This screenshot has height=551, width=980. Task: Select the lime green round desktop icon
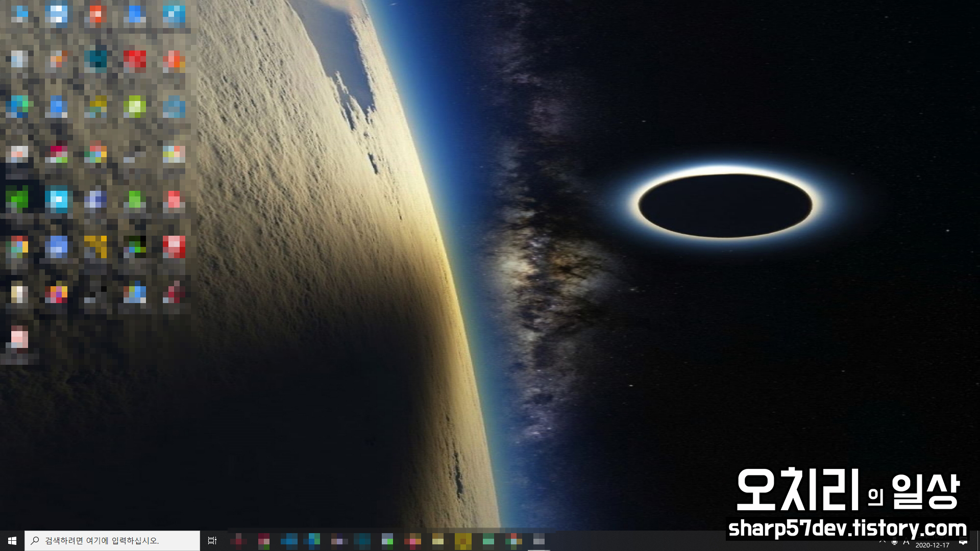(135, 107)
